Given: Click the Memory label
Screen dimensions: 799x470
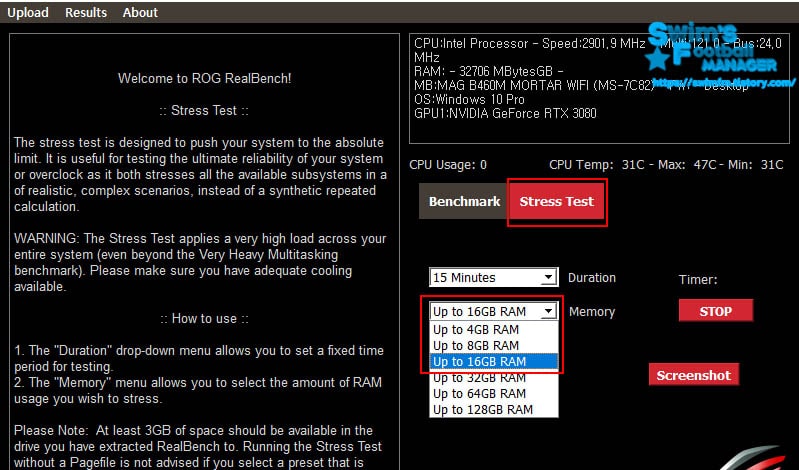Looking at the screenshot, I should (x=592, y=311).
